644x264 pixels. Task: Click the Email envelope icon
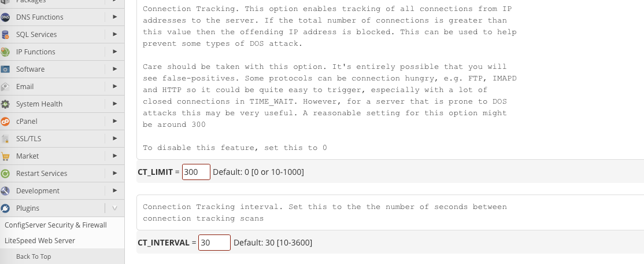5,87
